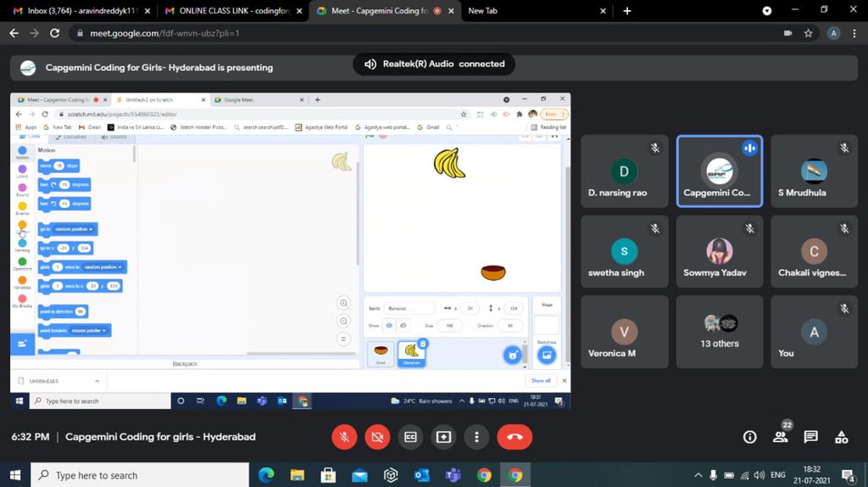Open Meet chat panel
The image size is (868, 487).
811,437
